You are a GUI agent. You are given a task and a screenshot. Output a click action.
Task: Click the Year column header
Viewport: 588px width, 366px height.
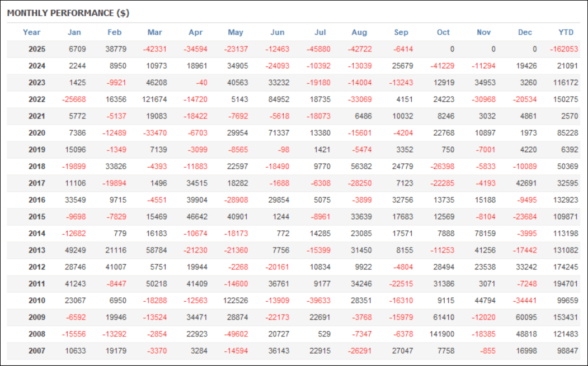(32, 32)
